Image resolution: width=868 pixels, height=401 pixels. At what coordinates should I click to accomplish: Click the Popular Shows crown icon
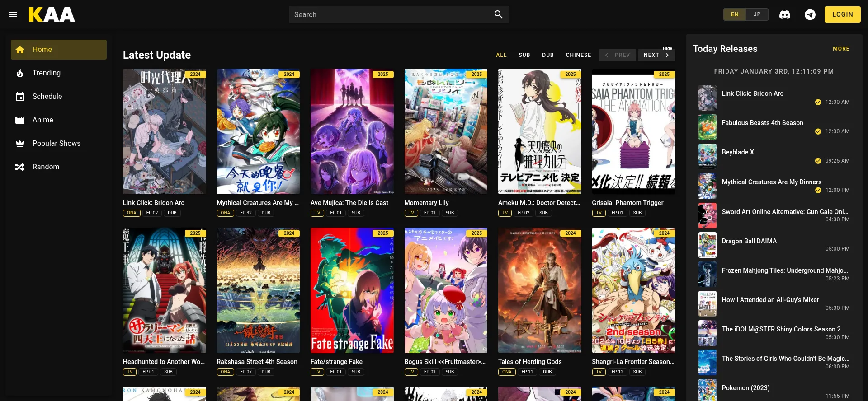(x=20, y=144)
